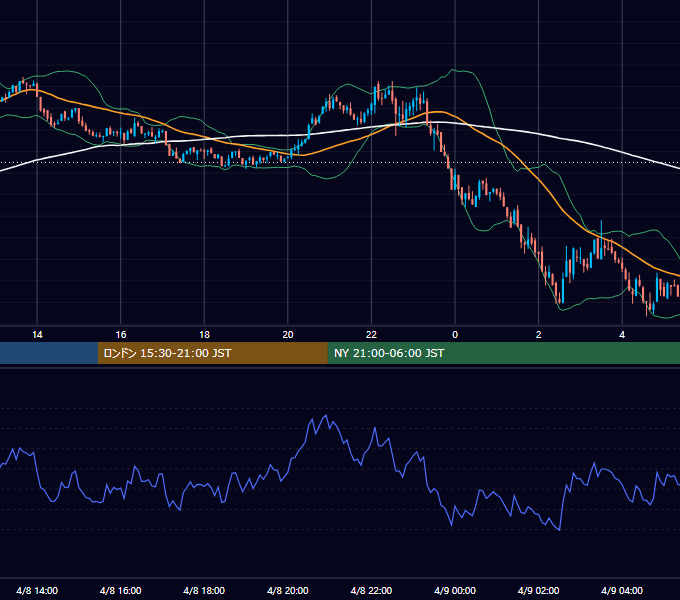
Task: Click the hour label 4 on price chart axis
Action: pyautogui.click(x=622, y=335)
